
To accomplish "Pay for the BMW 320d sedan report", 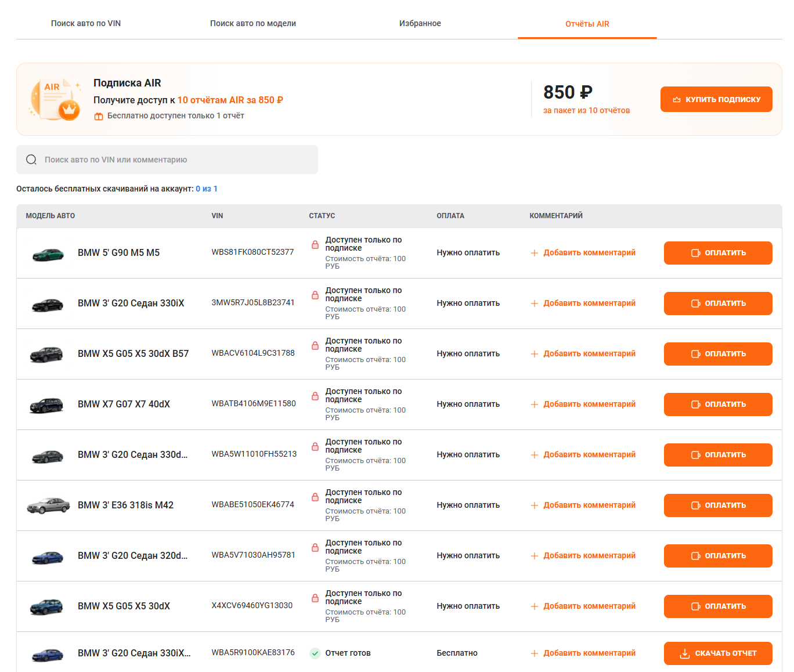I will tap(718, 556).
